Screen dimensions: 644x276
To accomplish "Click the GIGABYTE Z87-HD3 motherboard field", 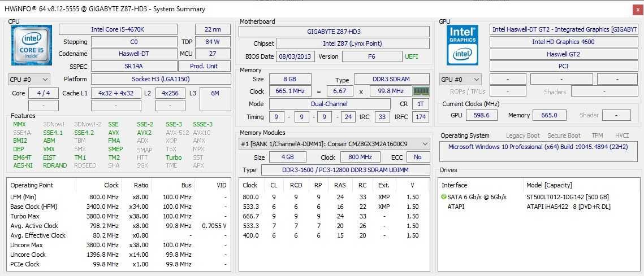I will (x=334, y=32).
